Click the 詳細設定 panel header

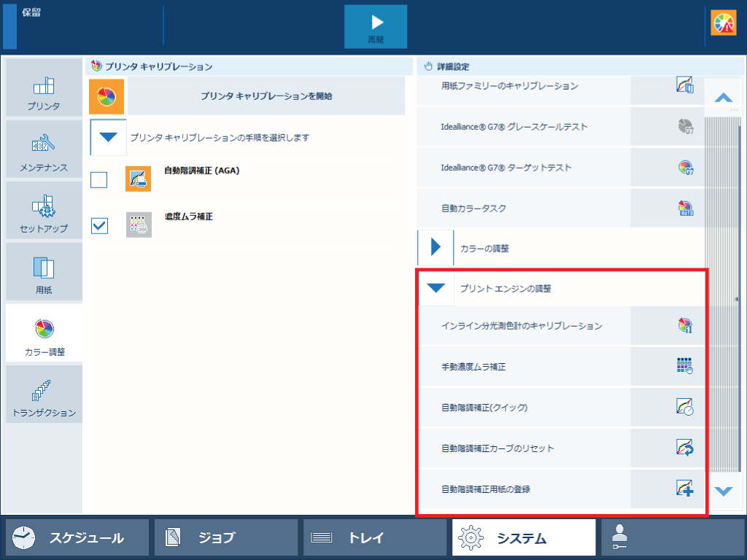click(579, 66)
